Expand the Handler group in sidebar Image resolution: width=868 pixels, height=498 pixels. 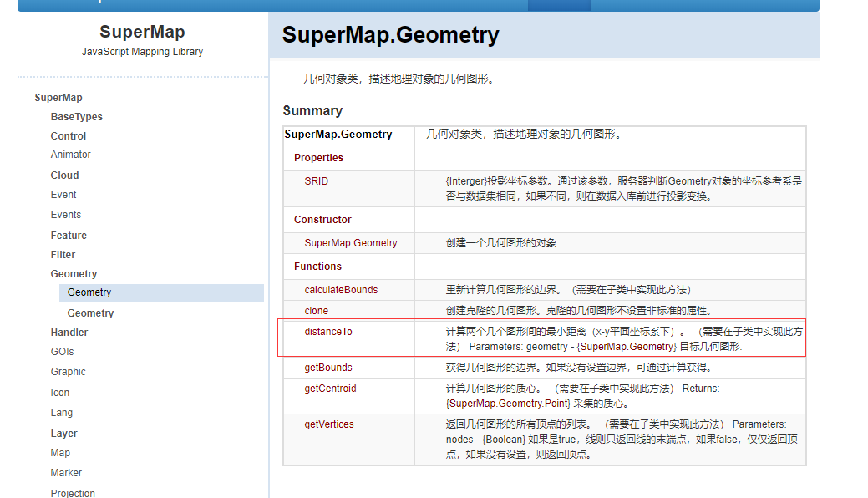click(x=69, y=333)
